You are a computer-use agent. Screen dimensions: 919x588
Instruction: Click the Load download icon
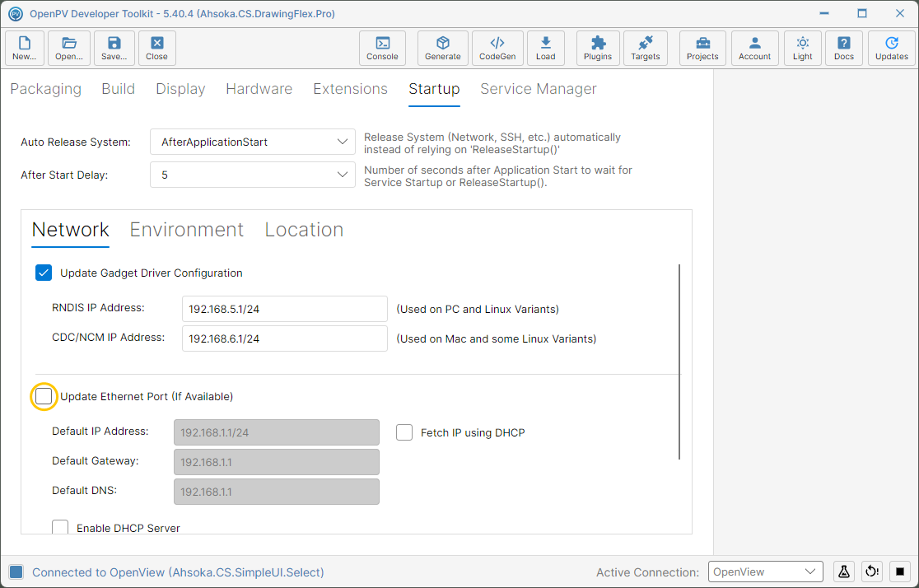click(x=546, y=48)
